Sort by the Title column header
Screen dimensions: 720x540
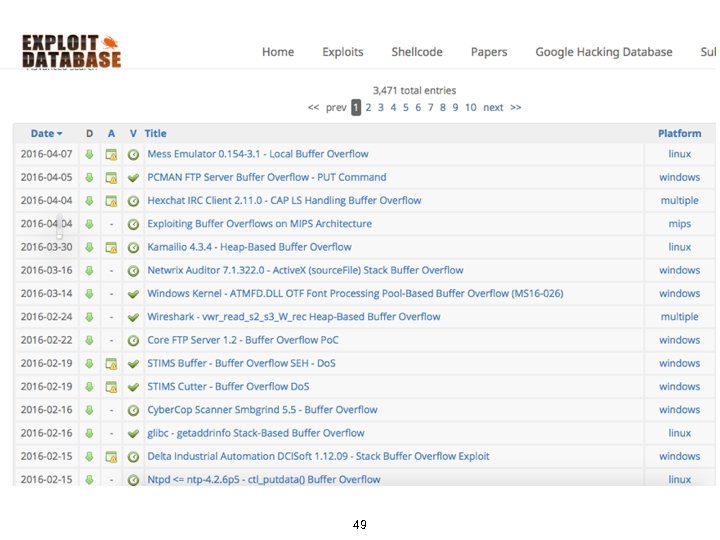(x=156, y=134)
